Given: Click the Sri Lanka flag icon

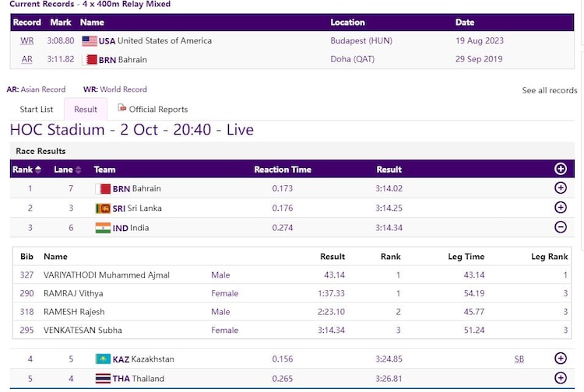Looking at the screenshot, I should 103,208.
